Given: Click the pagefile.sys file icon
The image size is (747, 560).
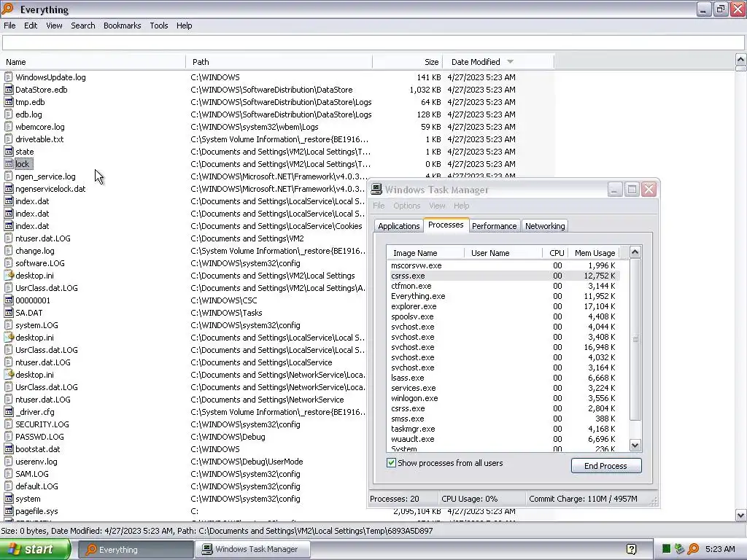Looking at the screenshot, I should (x=8, y=511).
